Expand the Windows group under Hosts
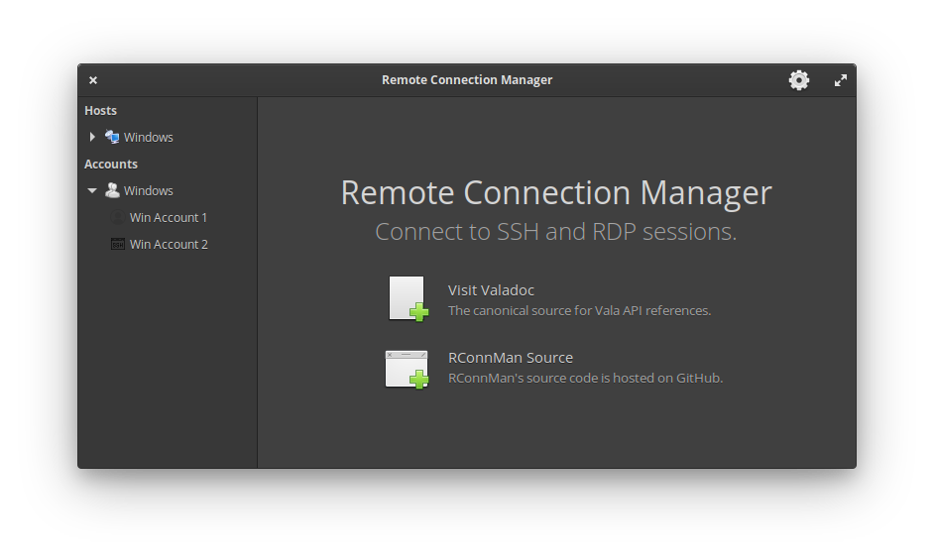 point(92,137)
